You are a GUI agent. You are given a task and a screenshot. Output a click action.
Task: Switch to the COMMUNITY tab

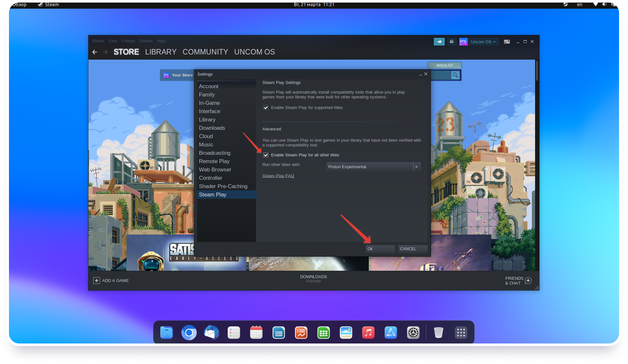(x=205, y=52)
